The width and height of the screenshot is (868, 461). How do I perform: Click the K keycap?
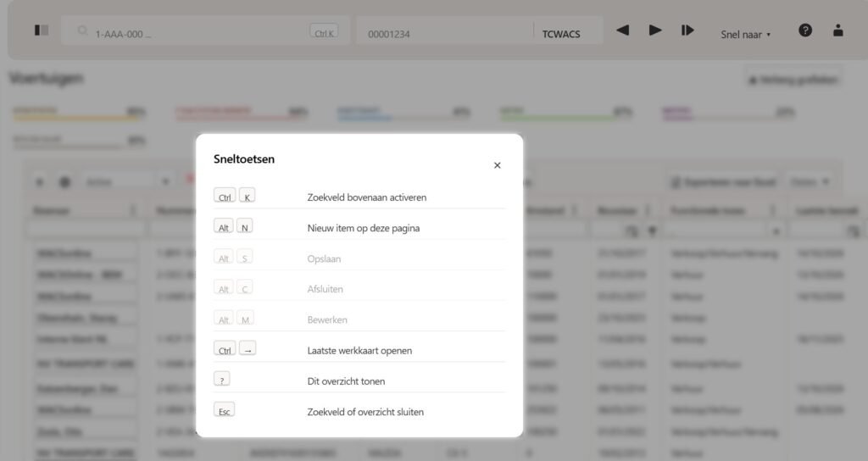(247, 196)
